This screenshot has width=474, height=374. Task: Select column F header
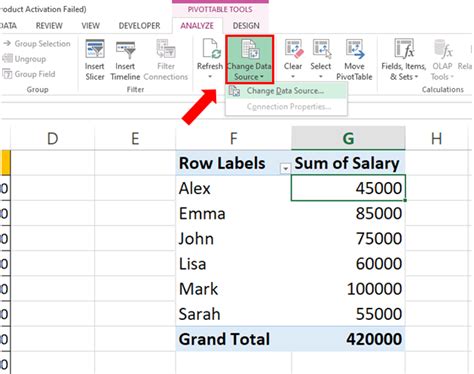click(x=234, y=138)
